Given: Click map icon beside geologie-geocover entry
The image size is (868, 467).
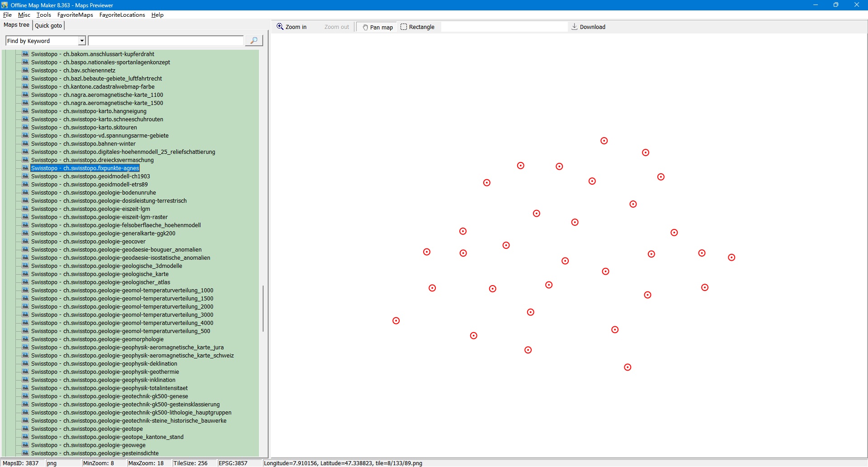Looking at the screenshot, I should pyautogui.click(x=25, y=241).
